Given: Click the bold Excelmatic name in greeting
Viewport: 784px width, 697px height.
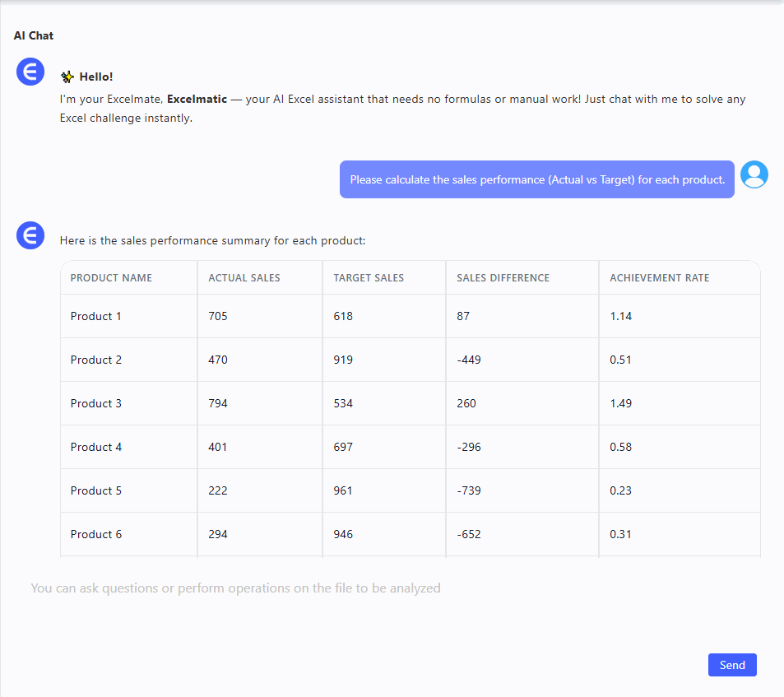Looking at the screenshot, I should coord(197,100).
